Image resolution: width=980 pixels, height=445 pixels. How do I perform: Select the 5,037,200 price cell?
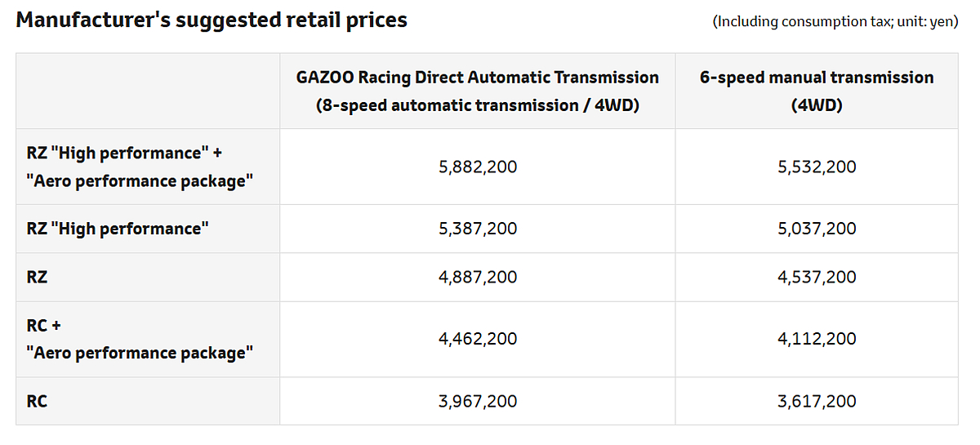(x=817, y=229)
